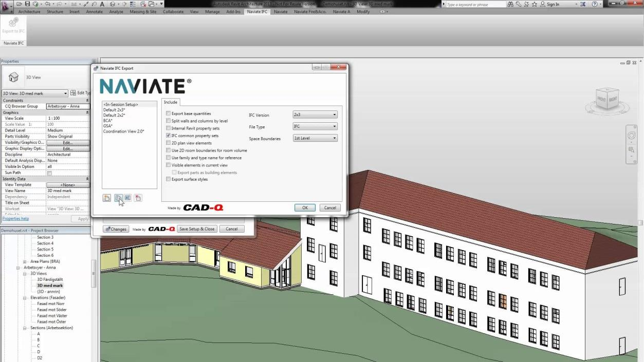Click the Favorites star icon

535,4
